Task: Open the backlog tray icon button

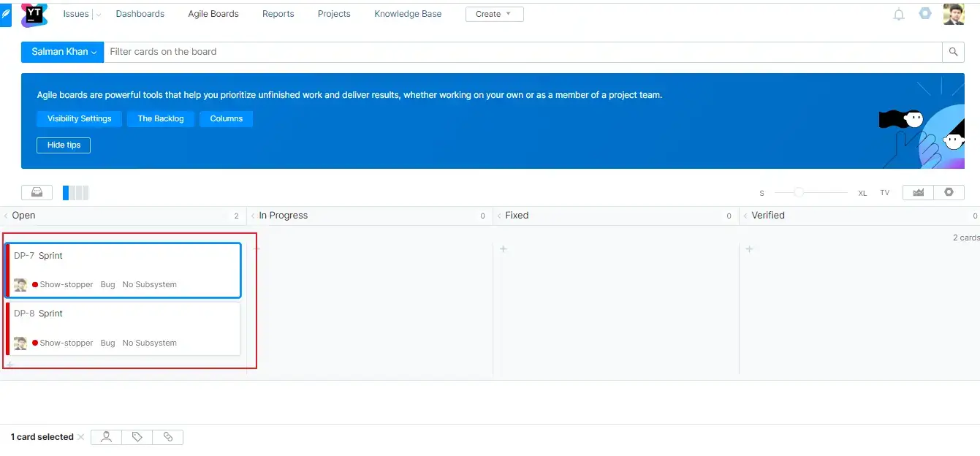Action: [x=37, y=193]
